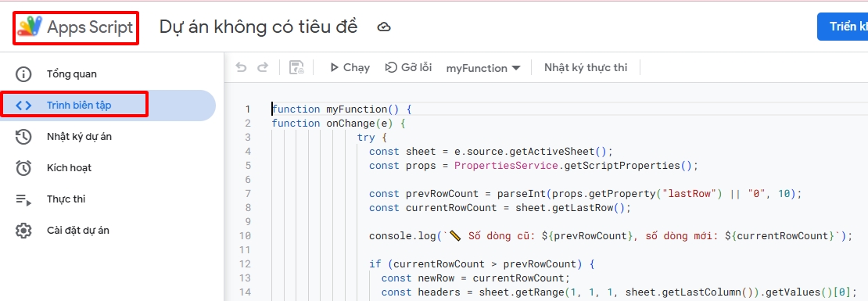Viewport: 868px width, 301px height.
Task: Click the Chạy run button
Action: pyautogui.click(x=350, y=67)
